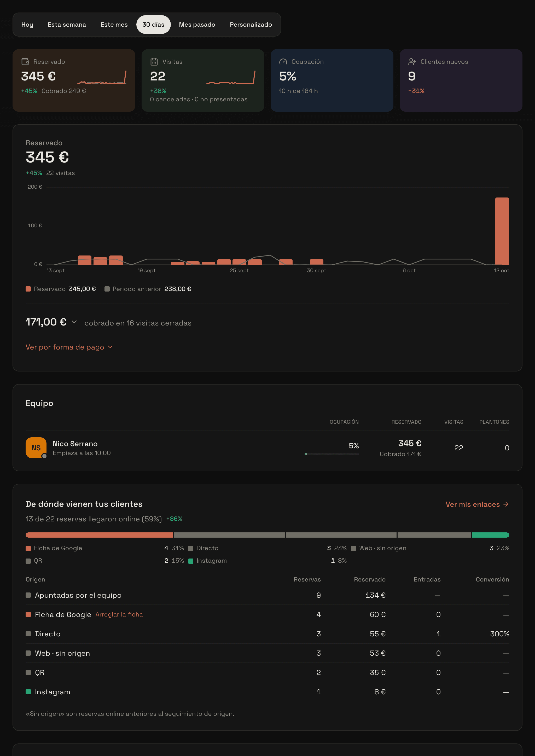The image size is (535, 756).
Task: Click the gray Periodo anterior legend swatch
Action: pyautogui.click(x=107, y=289)
